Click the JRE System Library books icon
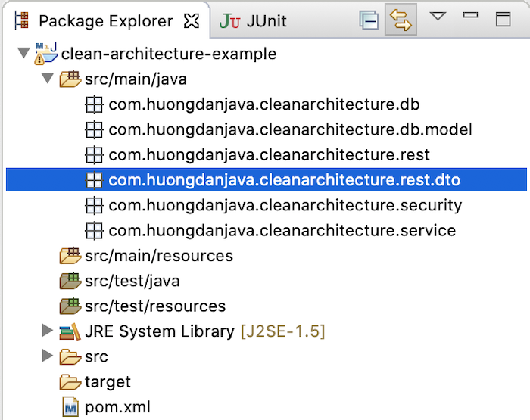530x420 pixels. 70,331
